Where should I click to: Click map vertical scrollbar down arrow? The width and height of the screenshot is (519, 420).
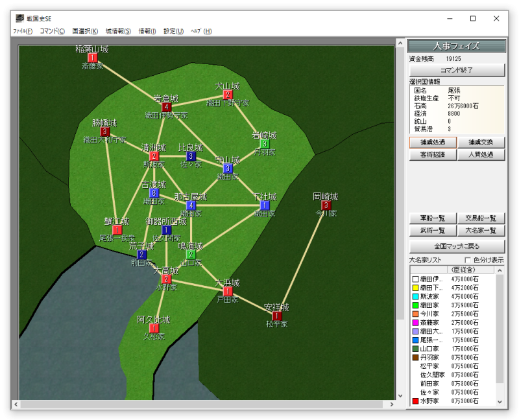tap(400, 395)
